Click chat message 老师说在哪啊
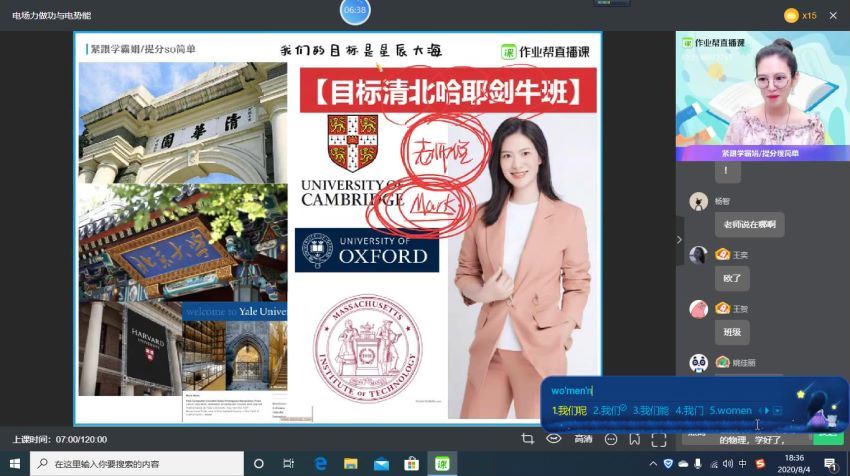This screenshot has width=850, height=476. click(750, 224)
